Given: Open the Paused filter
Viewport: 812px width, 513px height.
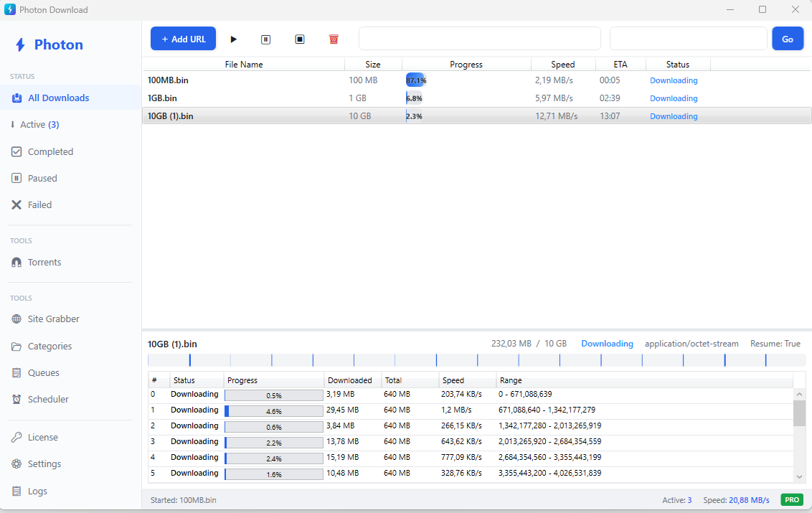Looking at the screenshot, I should pyautogui.click(x=70, y=178).
